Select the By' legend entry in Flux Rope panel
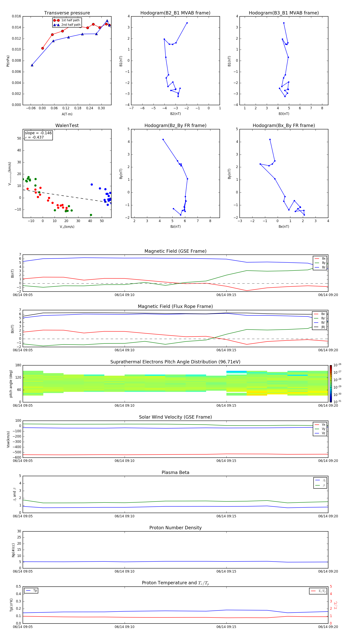351x644 pixels. pos(320,318)
